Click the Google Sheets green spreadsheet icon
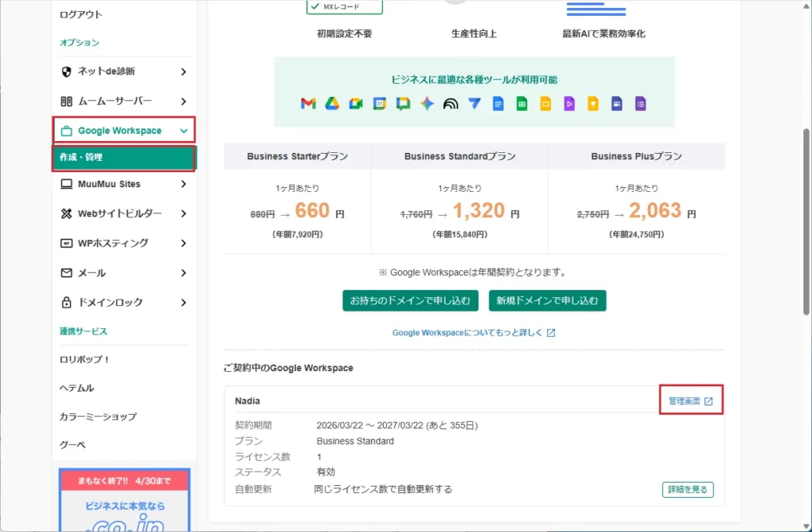 tap(522, 103)
